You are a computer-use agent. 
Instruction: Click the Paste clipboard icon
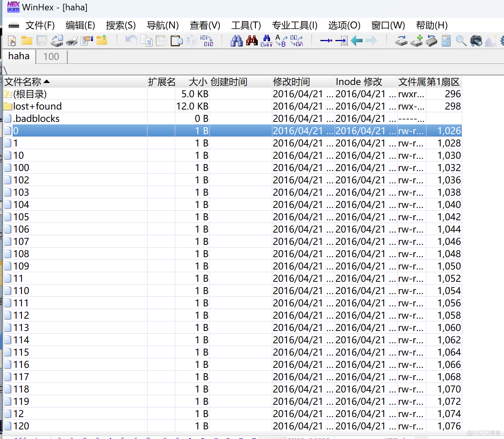click(176, 41)
